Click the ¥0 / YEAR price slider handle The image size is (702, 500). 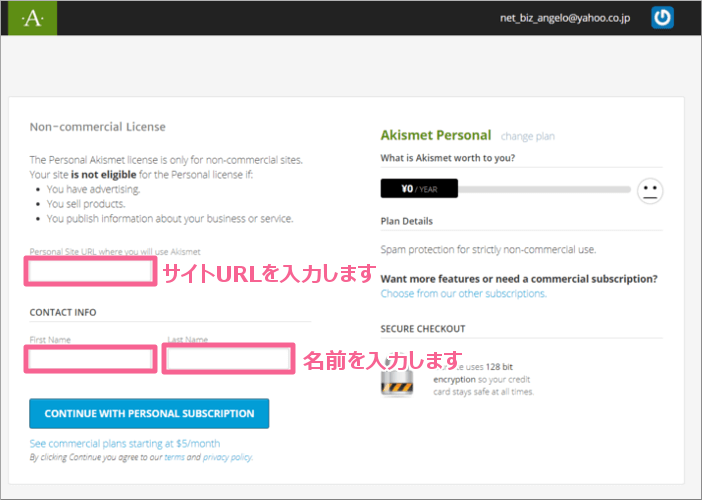(419, 188)
